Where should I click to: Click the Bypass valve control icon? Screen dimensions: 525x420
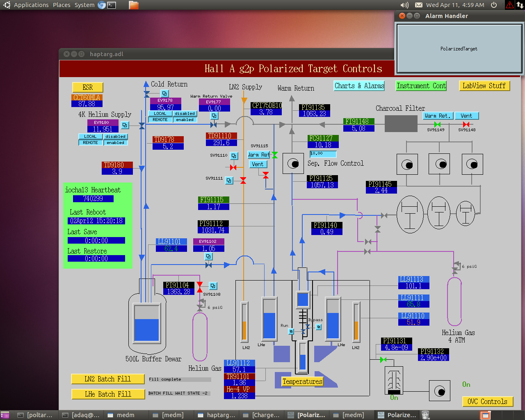pyautogui.click(x=319, y=327)
